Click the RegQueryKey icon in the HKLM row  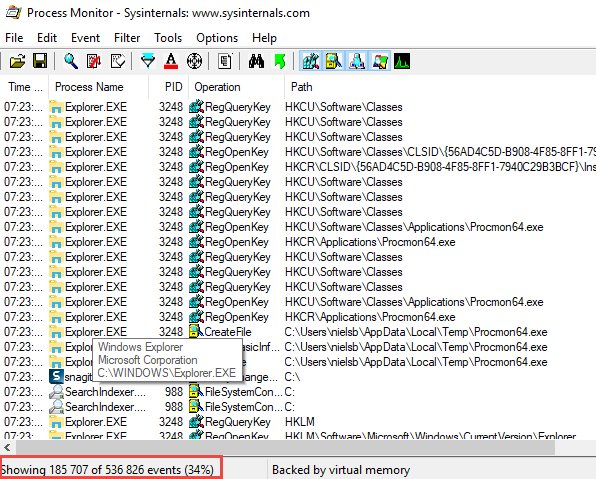(x=197, y=422)
